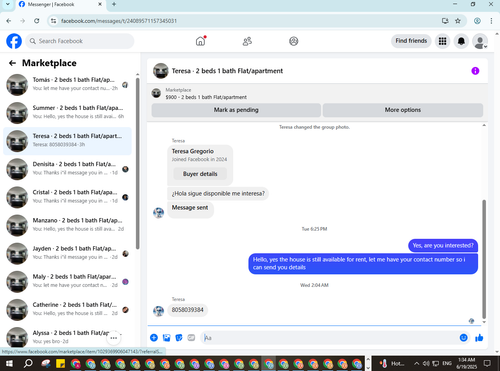This screenshot has height=371, width=500.
Task: Open the account profile menu
Action: [x=480, y=41]
